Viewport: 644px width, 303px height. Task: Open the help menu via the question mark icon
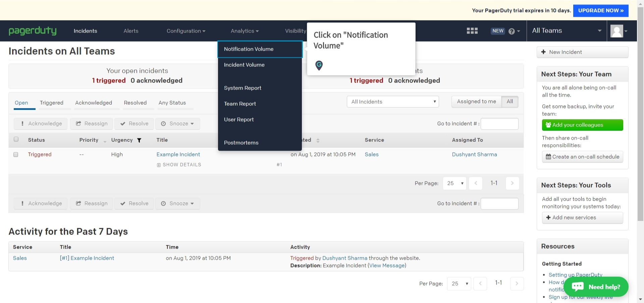(x=512, y=31)
